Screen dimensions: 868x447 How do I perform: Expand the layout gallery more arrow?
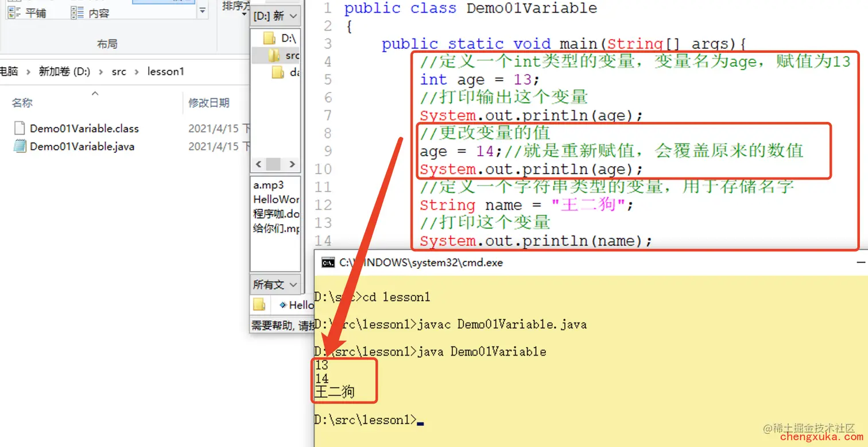203,11
